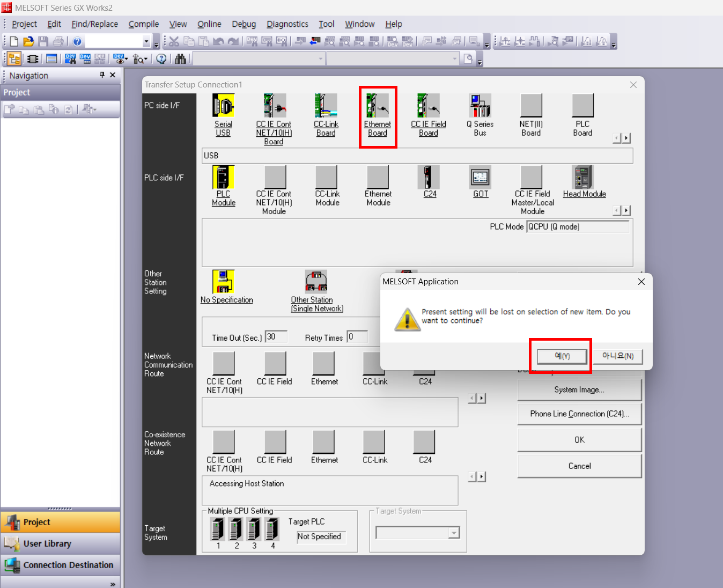
Task: Open the Find/Replace menu
Action: (x=95, y=24)
